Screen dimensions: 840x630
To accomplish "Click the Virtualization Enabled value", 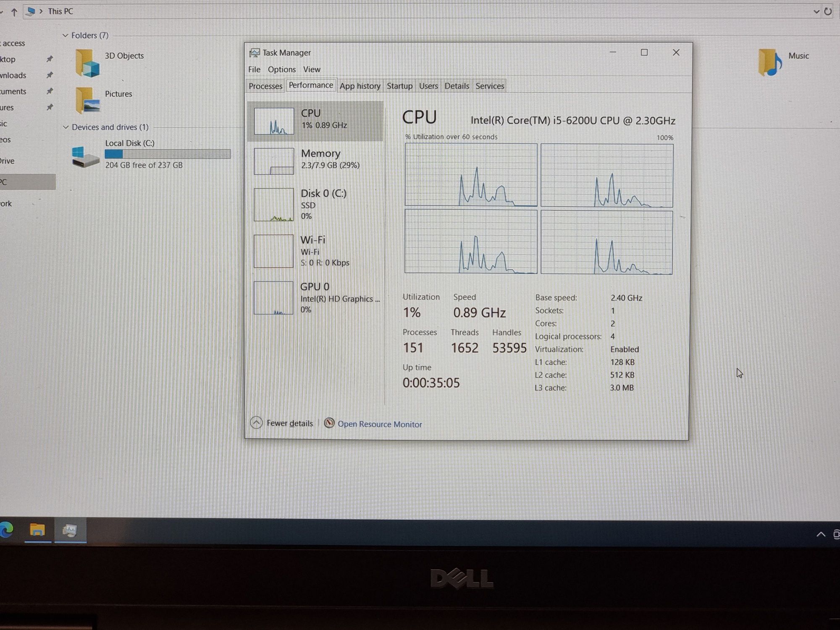I will click(x=625, y=349).
